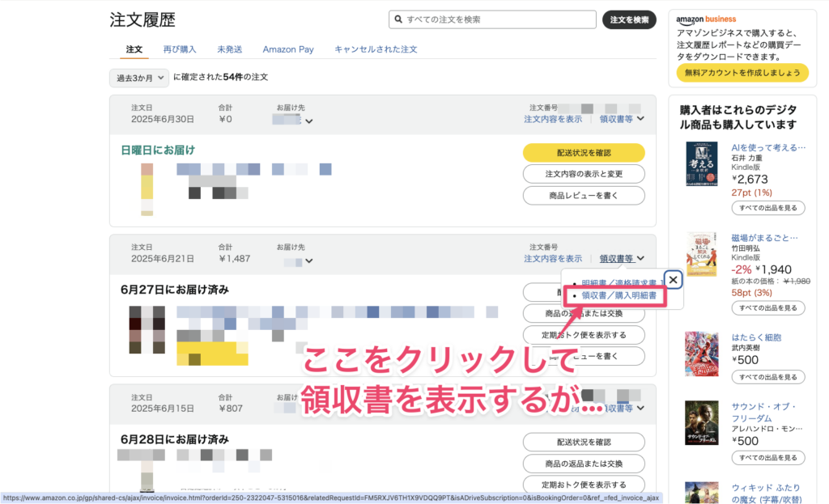Select 領収書／購入明細書 in the popover
The image size is (829, 504).
619,295
